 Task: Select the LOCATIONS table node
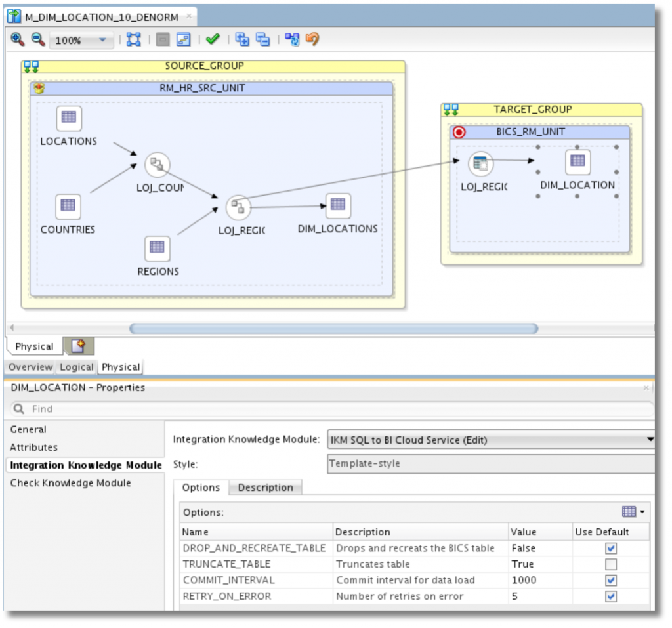(x=68, y=118)
